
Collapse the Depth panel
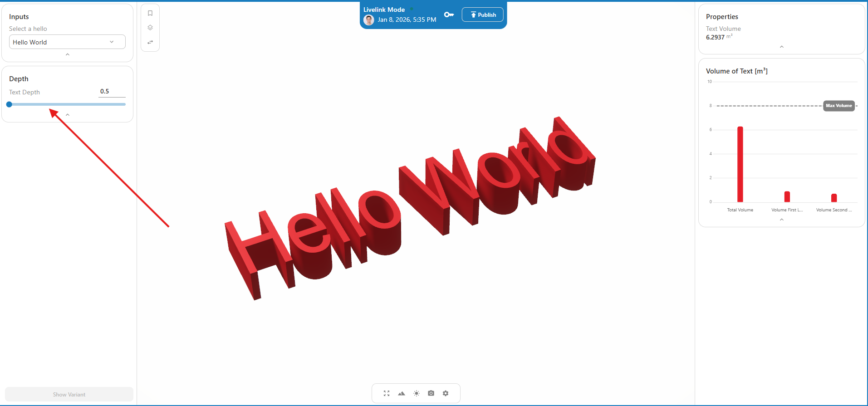coord(68,115)
